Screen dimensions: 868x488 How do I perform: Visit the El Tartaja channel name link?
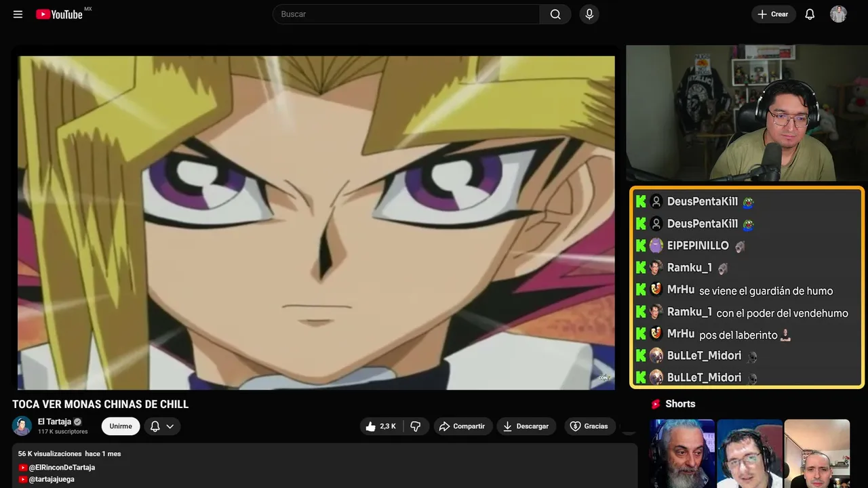[54, 422]
